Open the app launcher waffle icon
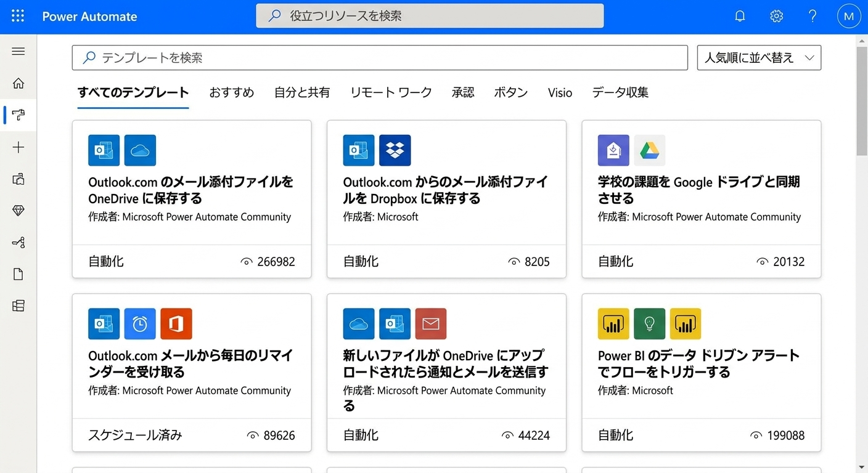The height and width of the screenshot is (473, 868). point(18,17)
